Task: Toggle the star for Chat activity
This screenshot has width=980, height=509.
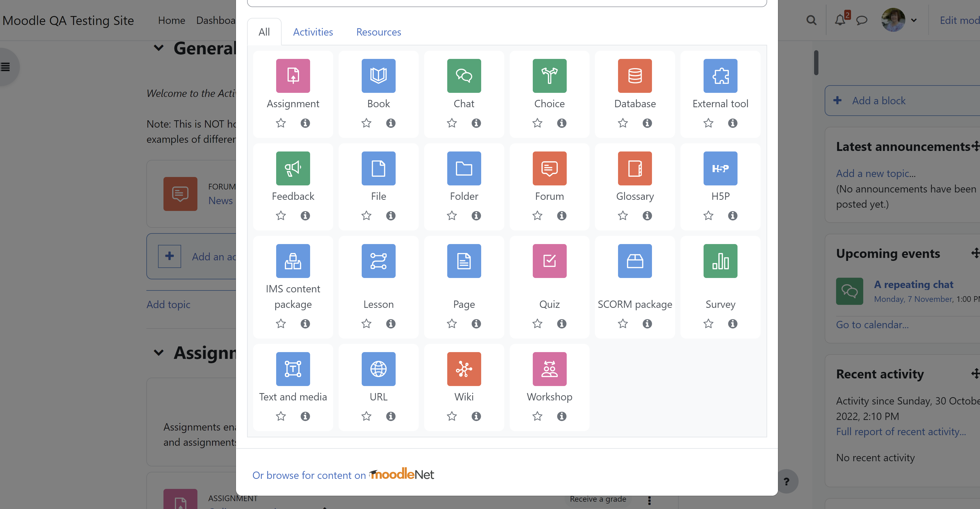Action: coord(452,123)
